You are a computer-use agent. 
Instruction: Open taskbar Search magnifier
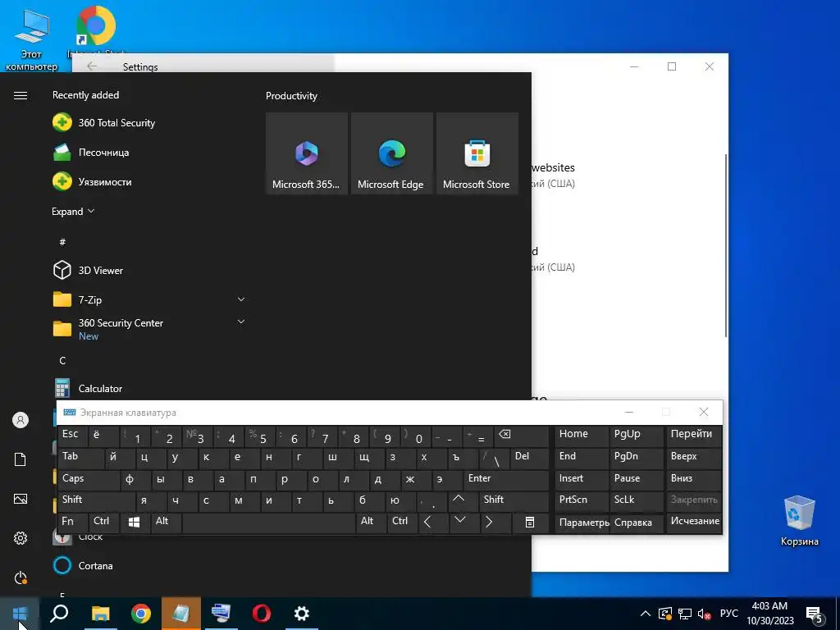tap(59, 614)
